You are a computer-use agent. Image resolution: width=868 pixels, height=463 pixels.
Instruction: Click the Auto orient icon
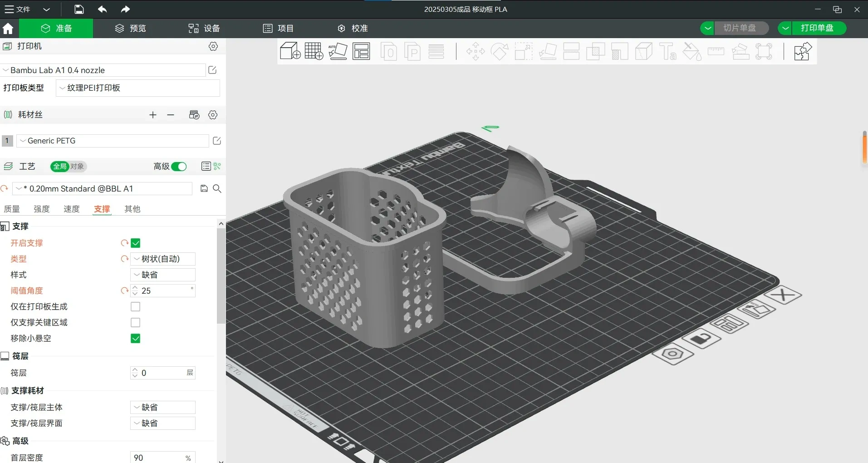tap(338, 51)
